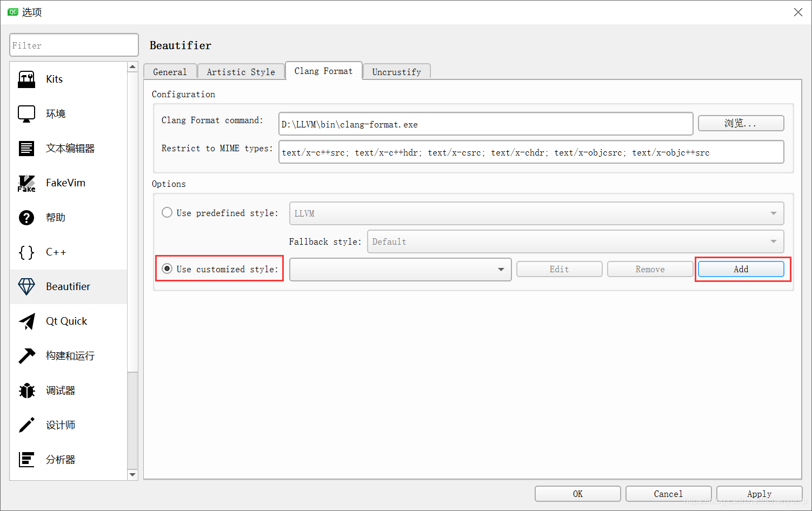Focus the Filter search field
812x511 pixels.
click(74, 45)
